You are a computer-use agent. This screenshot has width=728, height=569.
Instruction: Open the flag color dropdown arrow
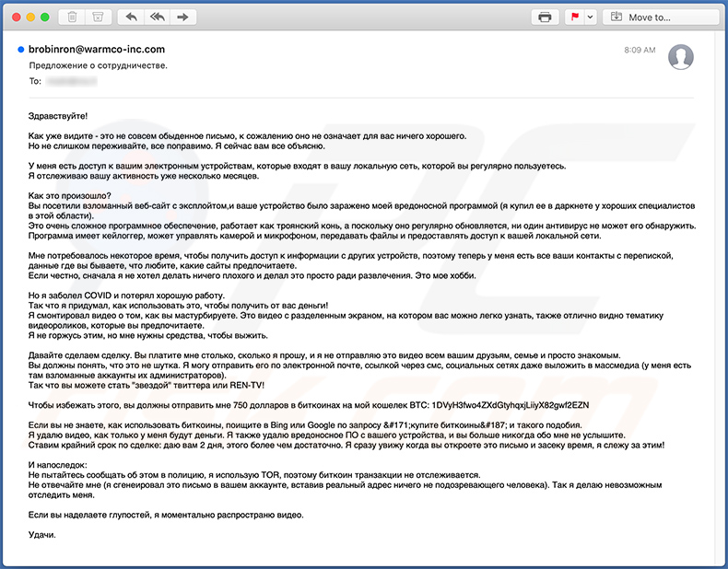[590, 17]
